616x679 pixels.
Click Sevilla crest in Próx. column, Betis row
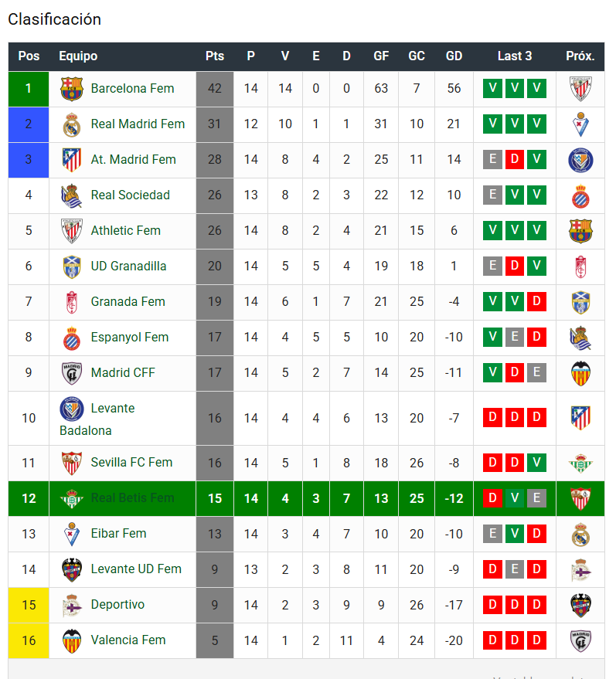(x=580, y=498)
